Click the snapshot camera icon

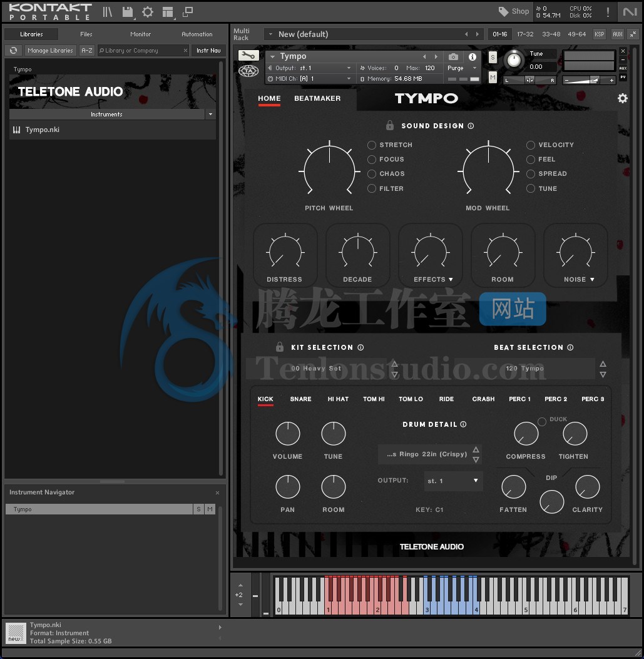click(453, 56)
